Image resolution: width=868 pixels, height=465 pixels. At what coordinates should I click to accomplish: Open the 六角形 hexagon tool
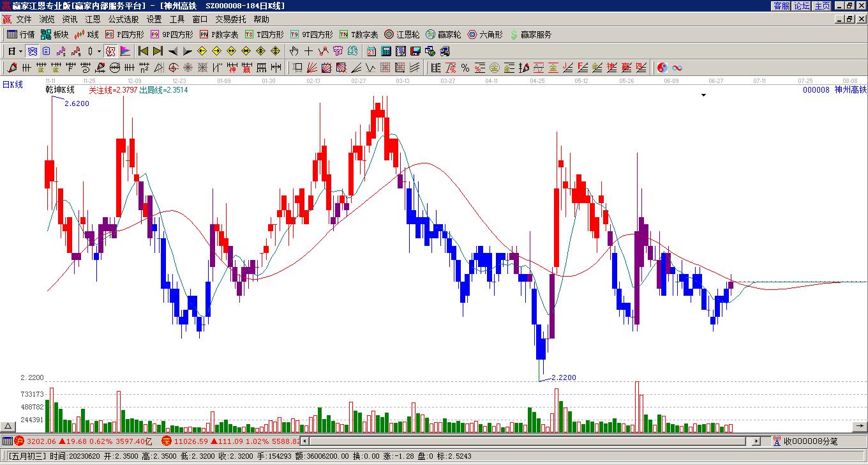[485, 34]
